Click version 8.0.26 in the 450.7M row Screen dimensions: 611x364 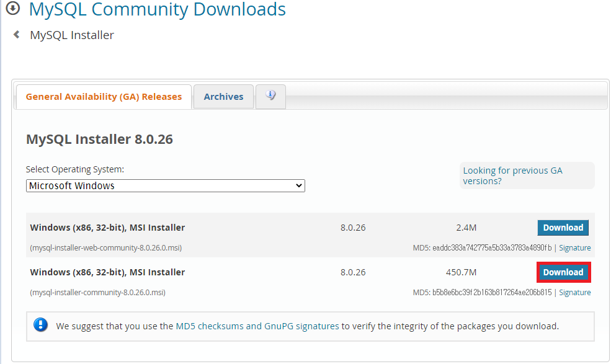coord(353,272)
